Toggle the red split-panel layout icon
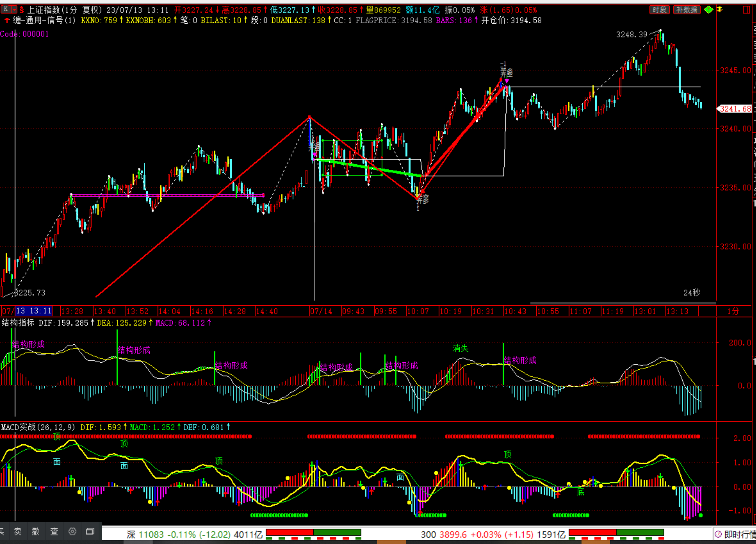Screen dimensions: 756x544 [747, 10]
